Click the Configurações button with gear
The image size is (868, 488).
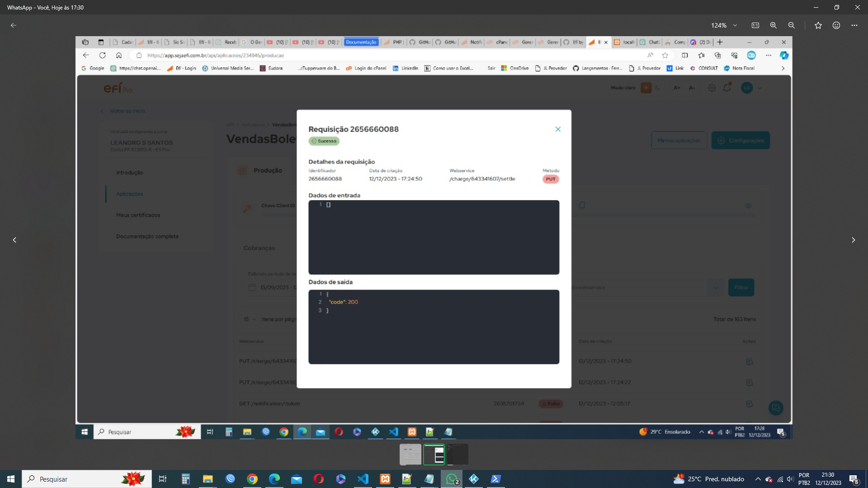point(741,141)
